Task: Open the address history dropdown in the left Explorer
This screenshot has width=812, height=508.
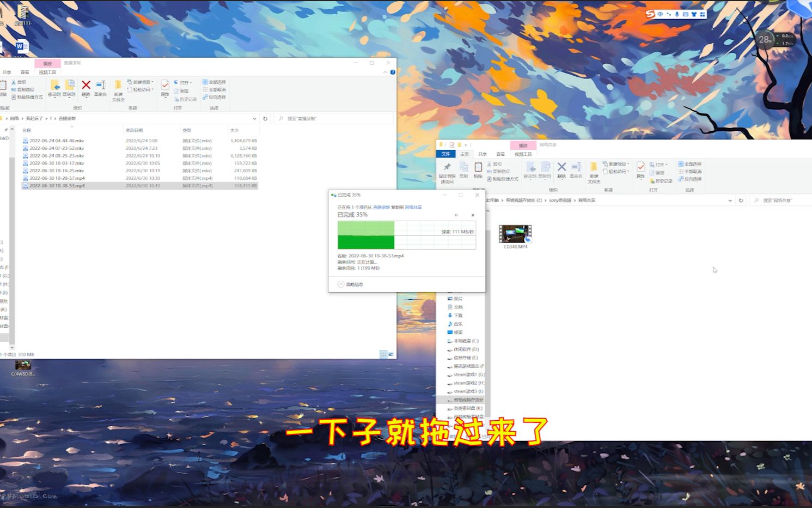Action: pos(254,118)
